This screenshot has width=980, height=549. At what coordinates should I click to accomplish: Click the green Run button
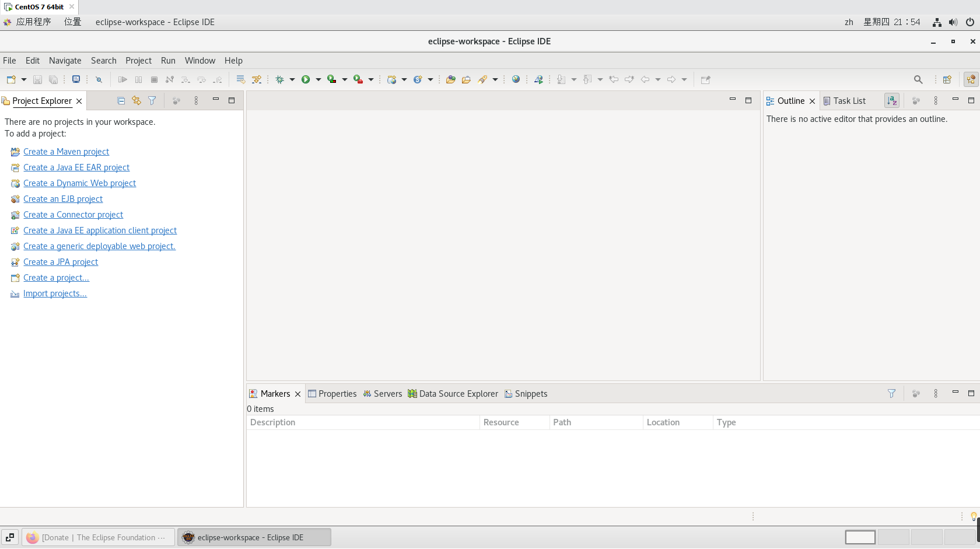click(306, 79)
